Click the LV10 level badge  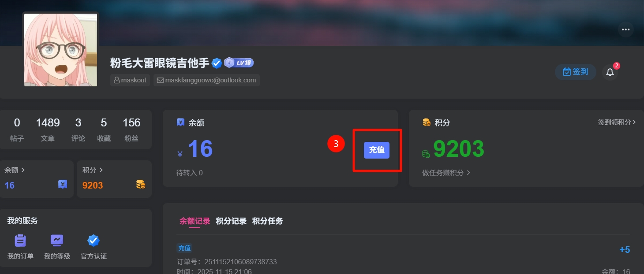click(x=239, y=63)
